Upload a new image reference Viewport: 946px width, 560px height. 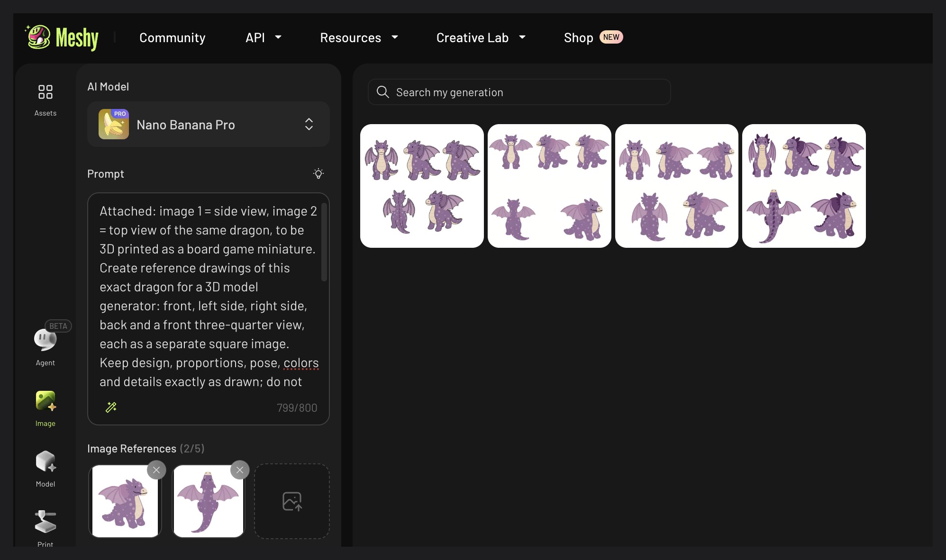click(x=292, y=501)
